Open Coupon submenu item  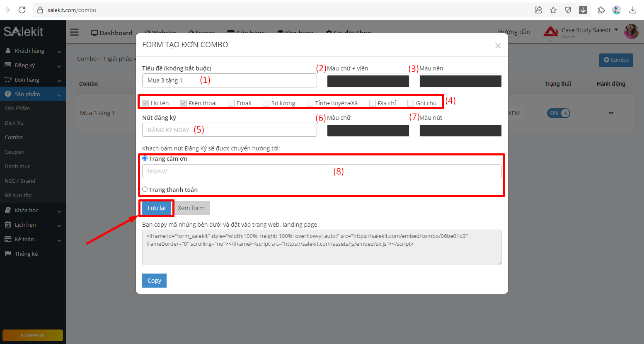pyautogui.click(x=15, y=152)
